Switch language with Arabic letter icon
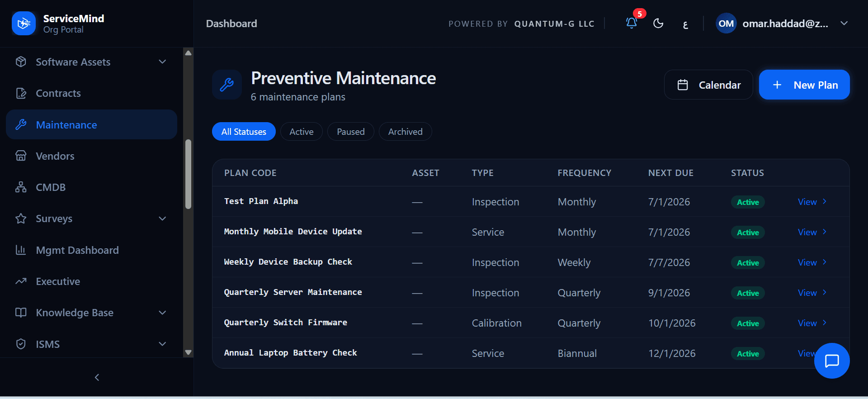The height and width of the screenshot is (399, 868). 685,24
